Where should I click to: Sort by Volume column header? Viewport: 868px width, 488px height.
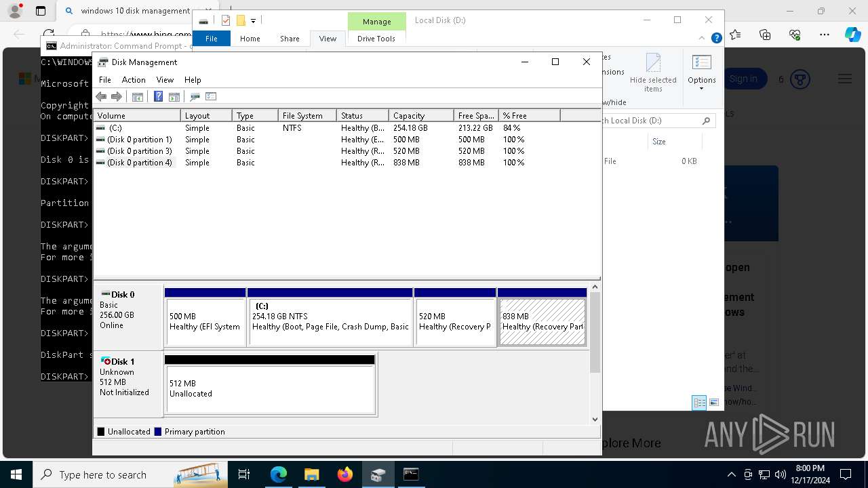tap(137, 116)
